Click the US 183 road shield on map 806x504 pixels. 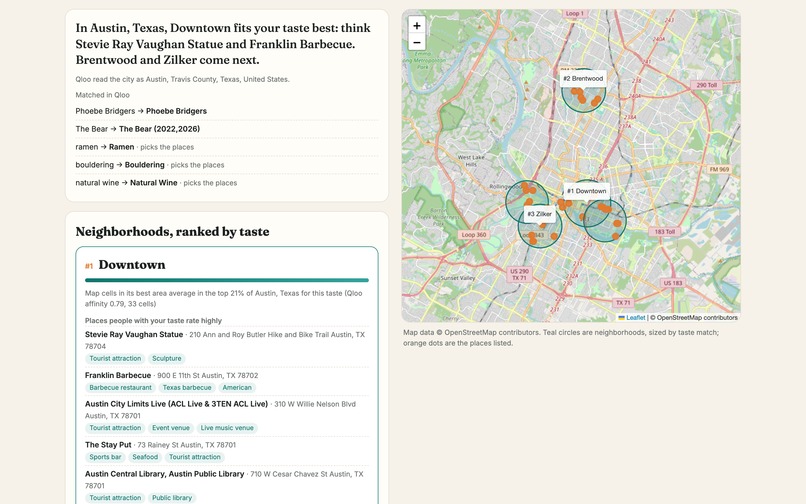(673, 283)
